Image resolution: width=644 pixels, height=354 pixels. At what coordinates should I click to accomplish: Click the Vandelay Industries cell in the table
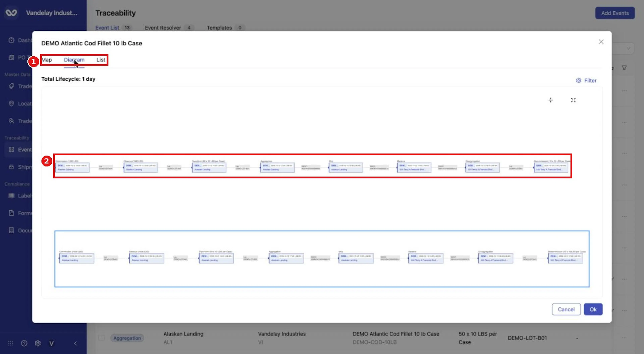[x=282, y=334]
